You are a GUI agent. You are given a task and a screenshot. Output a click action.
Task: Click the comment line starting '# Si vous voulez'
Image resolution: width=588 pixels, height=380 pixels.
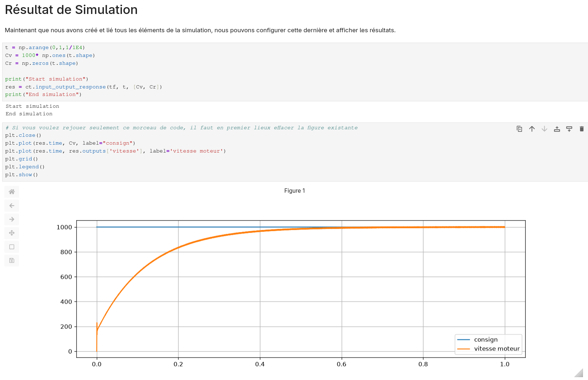[181, 128]
